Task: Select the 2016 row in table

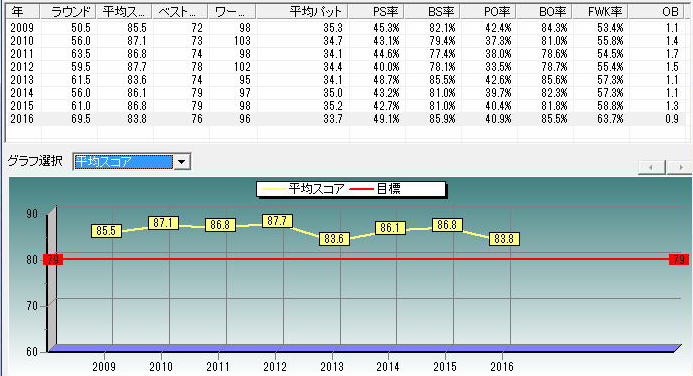Action: (348, 119)
